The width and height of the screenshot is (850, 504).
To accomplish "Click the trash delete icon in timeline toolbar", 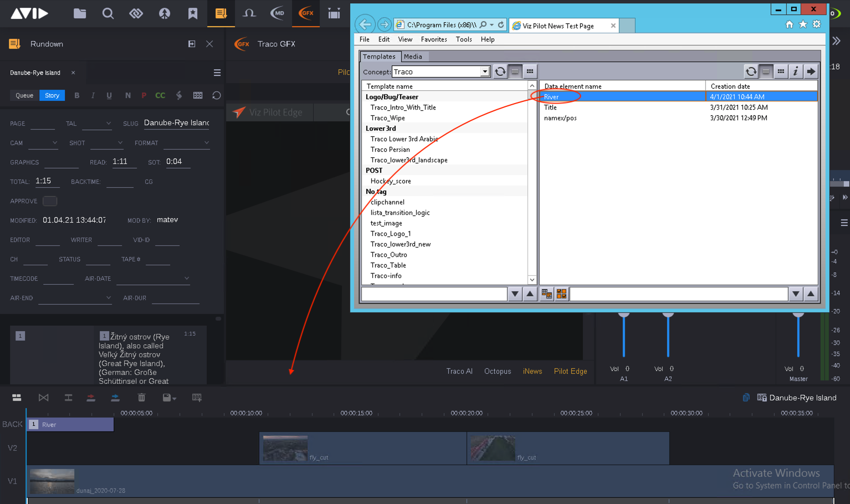I will [x=141, y=398].
